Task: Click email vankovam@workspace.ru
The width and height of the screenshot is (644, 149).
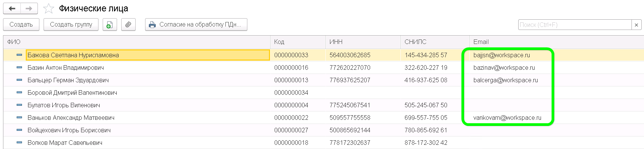Action: [x=507, y=118]
